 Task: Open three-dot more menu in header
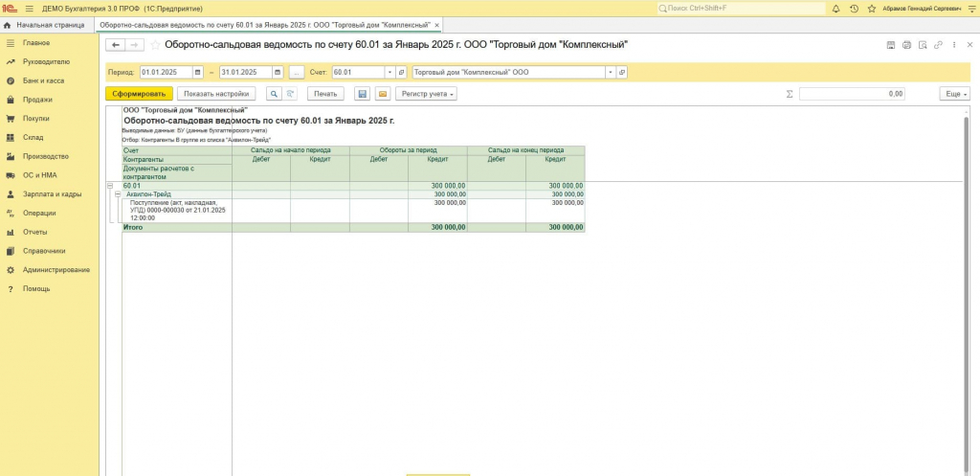(954, 45)
